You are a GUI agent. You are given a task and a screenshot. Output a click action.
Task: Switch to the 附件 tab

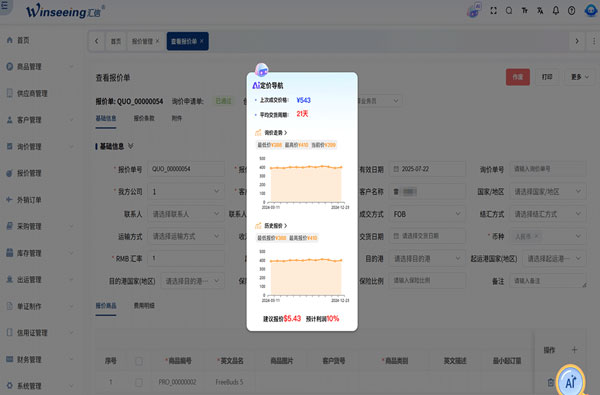177,118
